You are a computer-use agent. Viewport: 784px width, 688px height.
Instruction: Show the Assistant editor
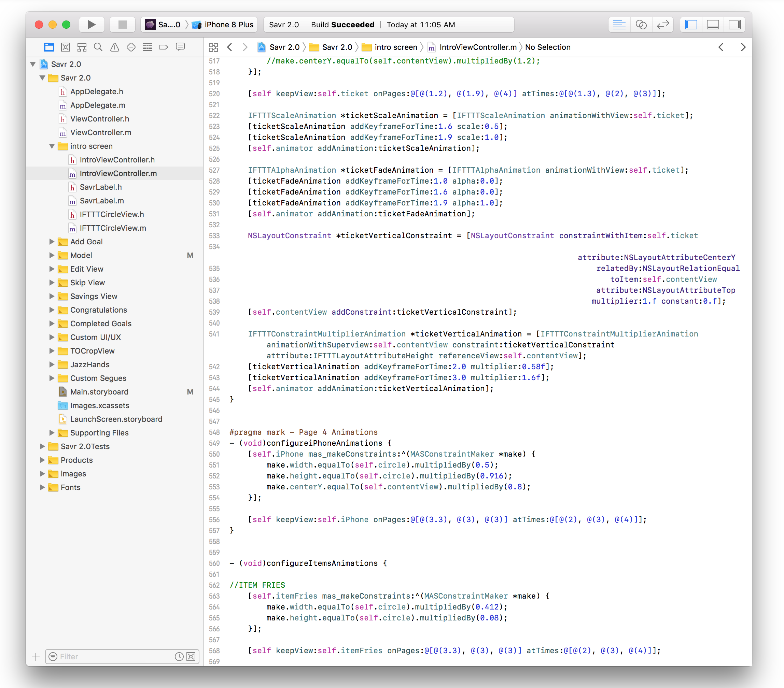click(x=641, y=25)
